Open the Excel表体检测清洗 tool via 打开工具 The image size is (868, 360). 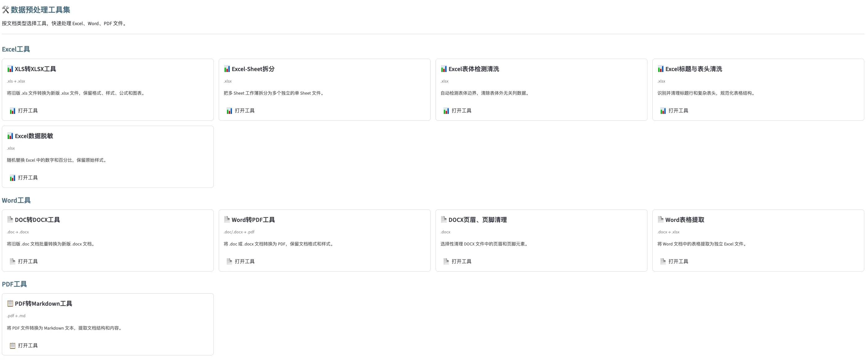pos(458,110)
